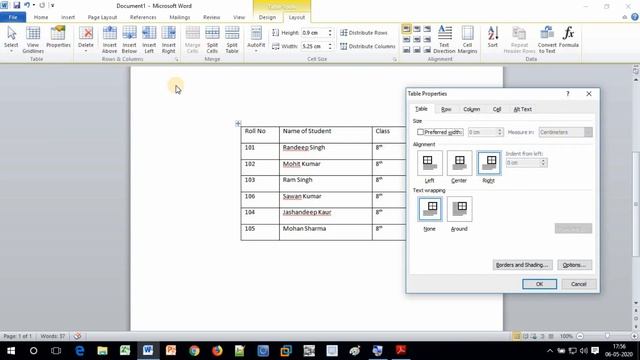Open the Home ribbon tab

[x=41, y=17]
